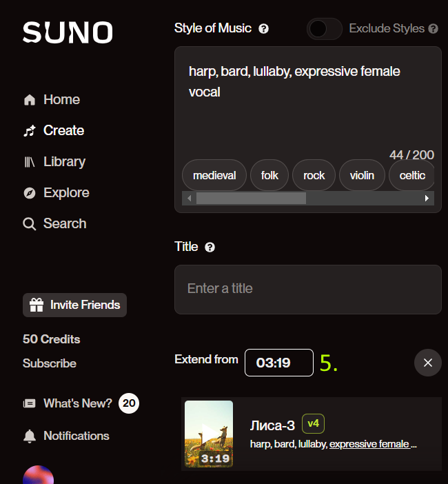Screen dimensions: 448x484
Task: Open the Create music-note icon
Action: (30, 131)
